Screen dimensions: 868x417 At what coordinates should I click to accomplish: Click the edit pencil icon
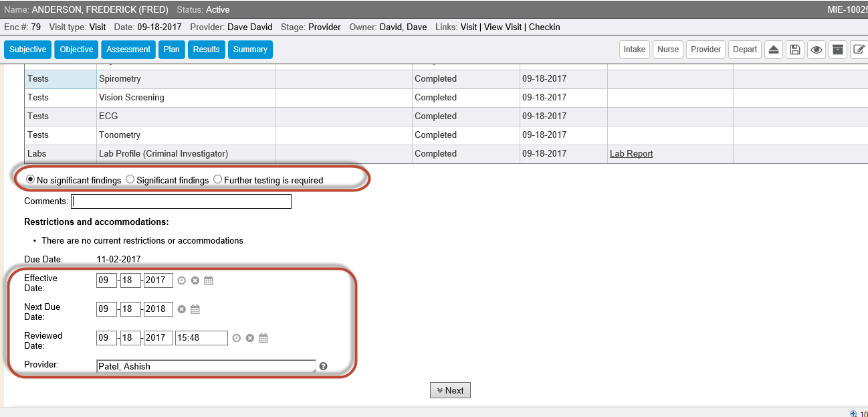859,50
